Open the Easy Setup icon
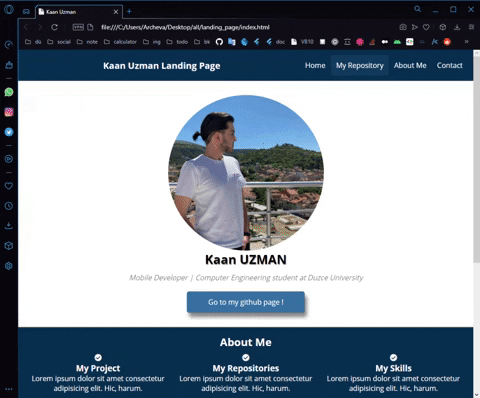This screenshot has width=480, height=398. point(471,27)
